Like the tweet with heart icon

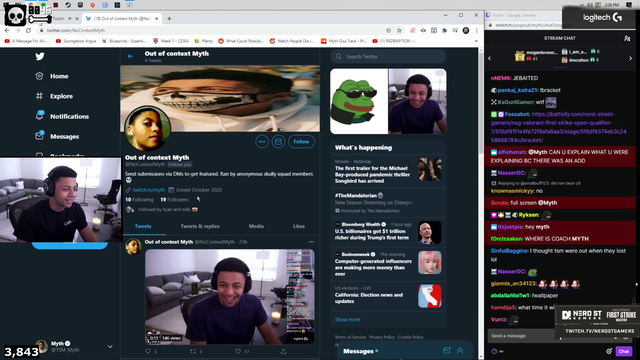(x=238, y=351)
